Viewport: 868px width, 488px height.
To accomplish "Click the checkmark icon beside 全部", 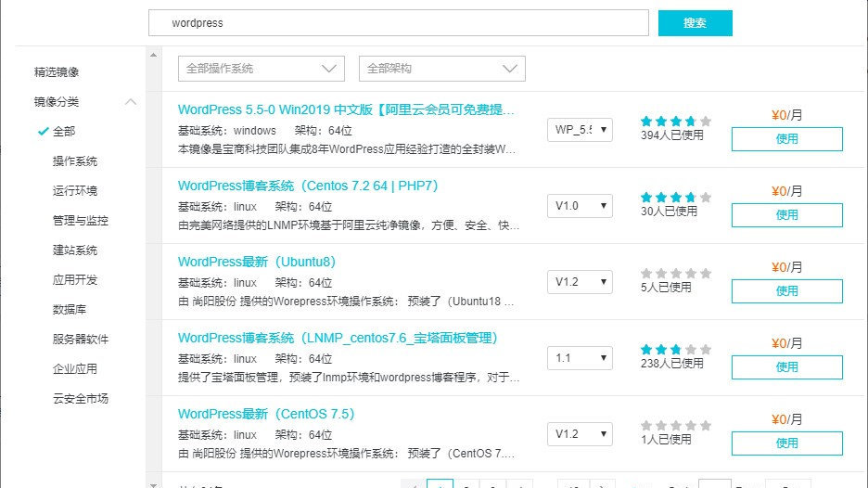I will [x=44, y=132].
